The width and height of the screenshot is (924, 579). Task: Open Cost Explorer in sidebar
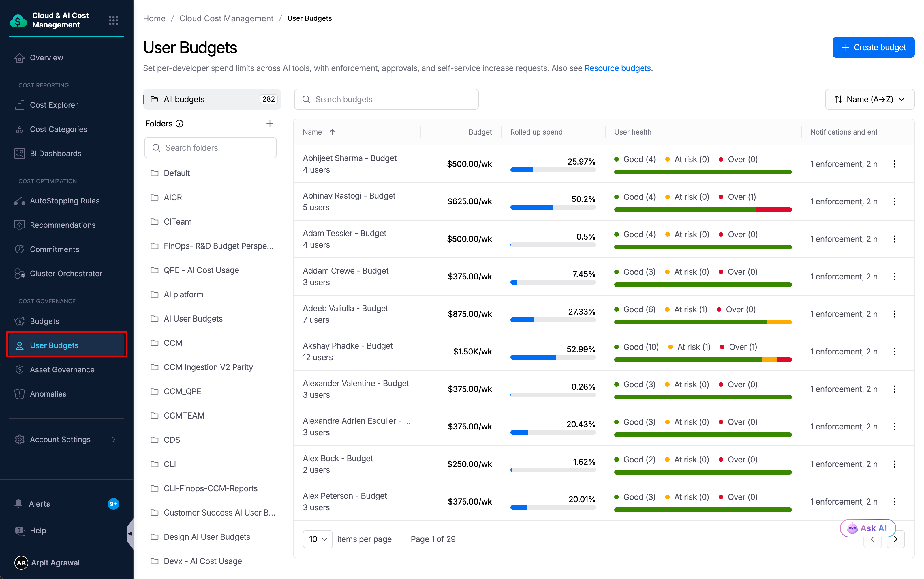tap(54, 105)
